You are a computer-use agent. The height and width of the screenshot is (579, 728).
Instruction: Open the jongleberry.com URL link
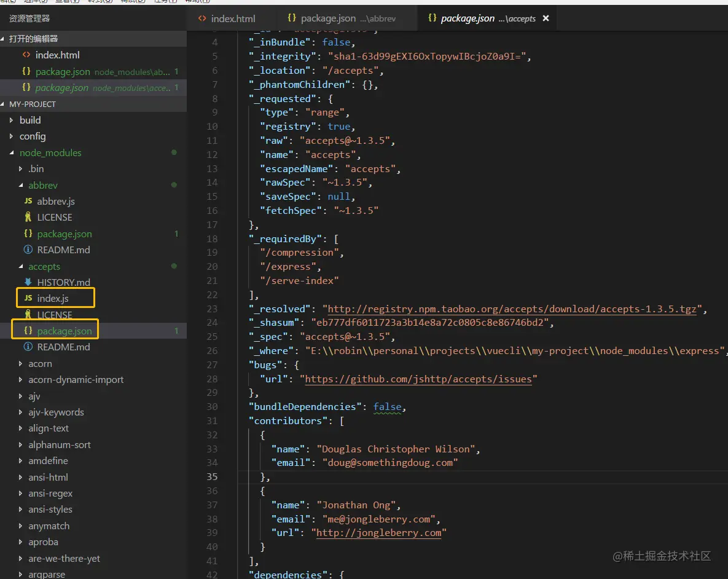tap(379, 532)
